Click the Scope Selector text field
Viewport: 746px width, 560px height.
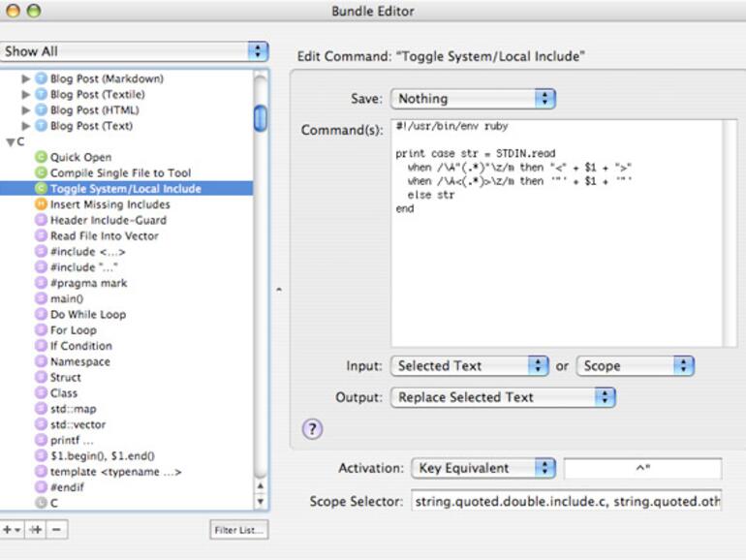click(567, 502)
